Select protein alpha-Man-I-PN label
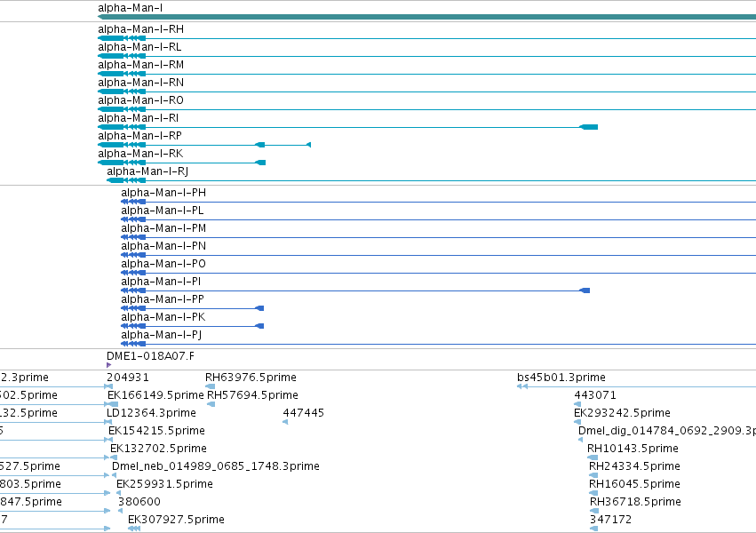Screen dimensions: 756x533 [x=163, y=246]
